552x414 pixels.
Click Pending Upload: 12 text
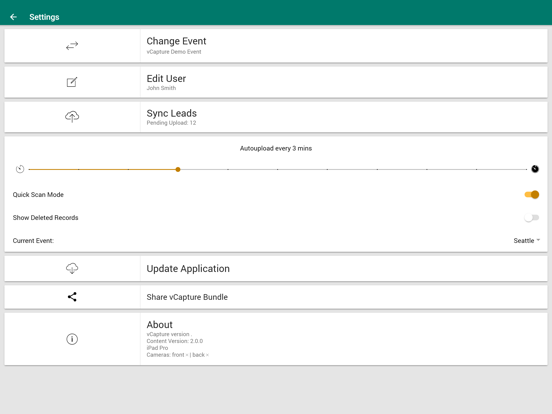coord(171,123)
